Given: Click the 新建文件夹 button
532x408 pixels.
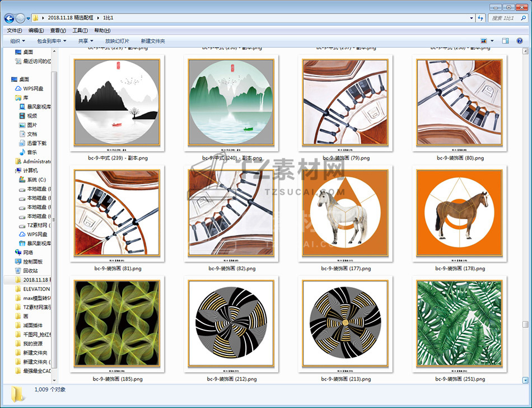Looking at the screenshot, I should 153,41.
